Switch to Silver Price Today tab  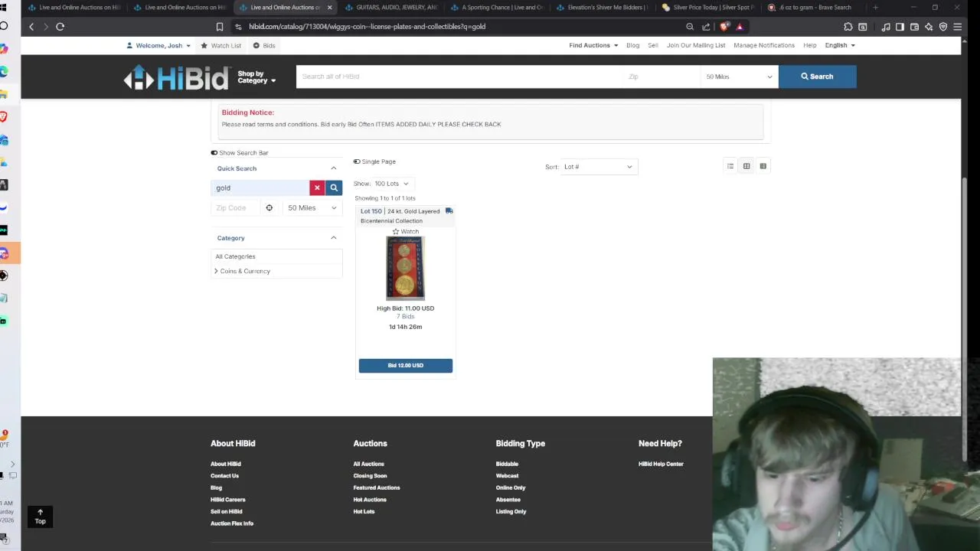point(707,7)
